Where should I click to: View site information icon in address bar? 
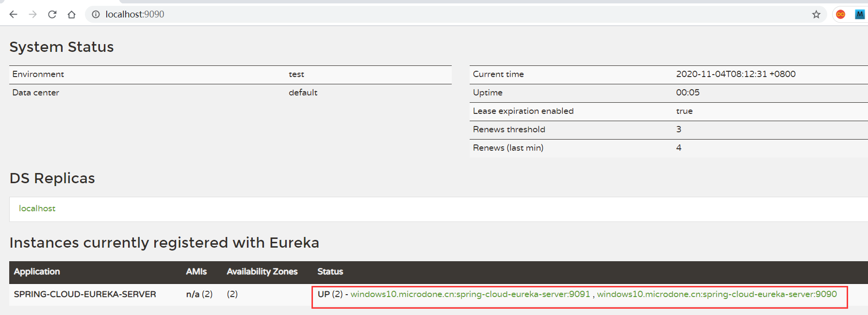click(x=96, y=15)
